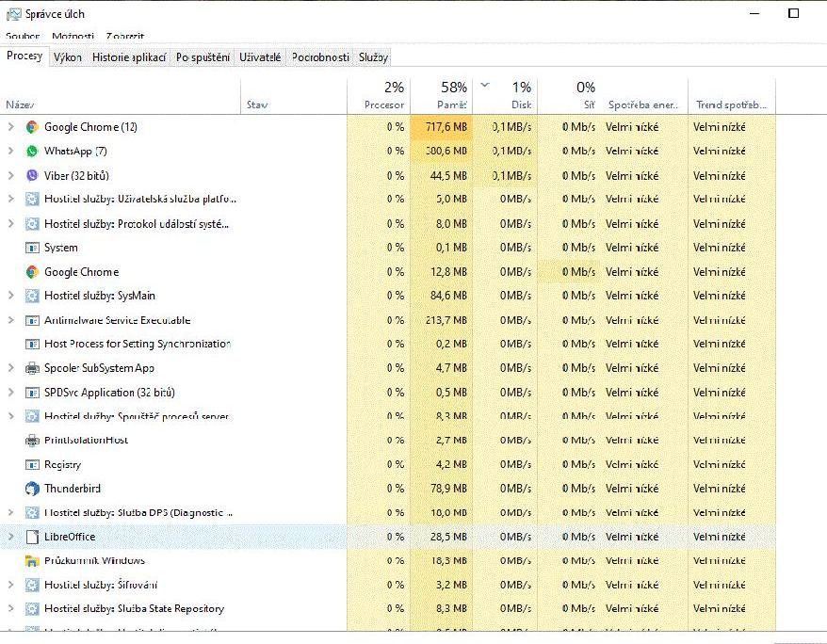Click the Služba State Repository gear icon
827x644 pixels.
tap(32, 608)
